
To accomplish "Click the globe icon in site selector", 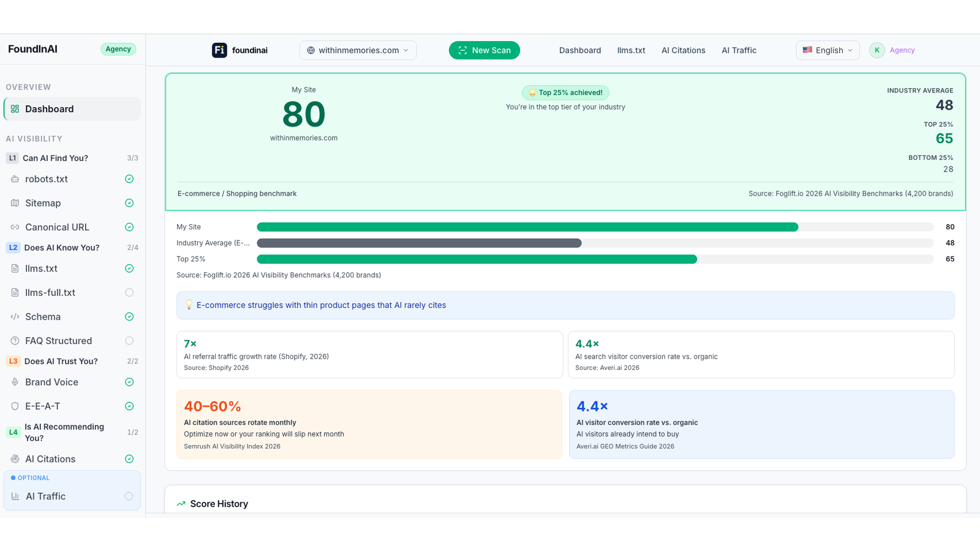I will click(311, 50).
